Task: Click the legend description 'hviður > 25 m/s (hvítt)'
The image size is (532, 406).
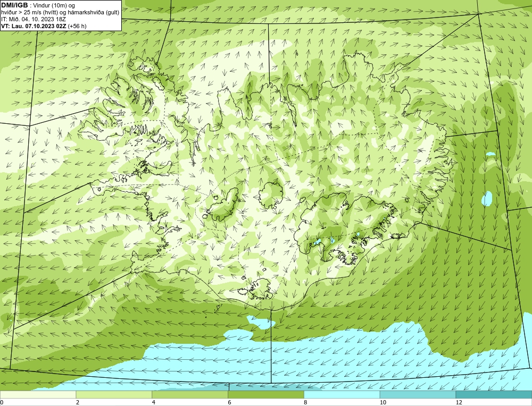Action: pos(29,13)
